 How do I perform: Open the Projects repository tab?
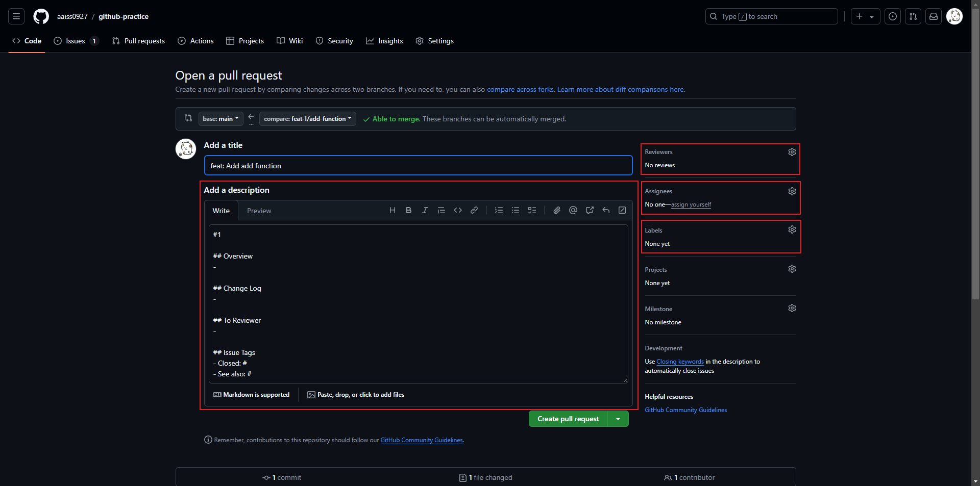(245, 41)
